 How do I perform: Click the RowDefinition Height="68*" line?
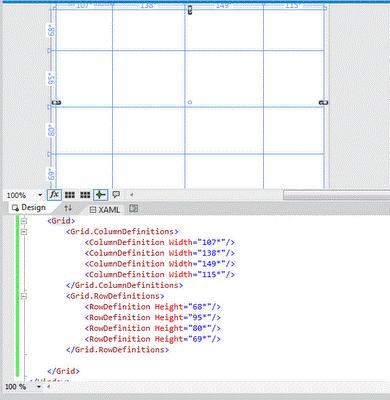tap(153, 307)
